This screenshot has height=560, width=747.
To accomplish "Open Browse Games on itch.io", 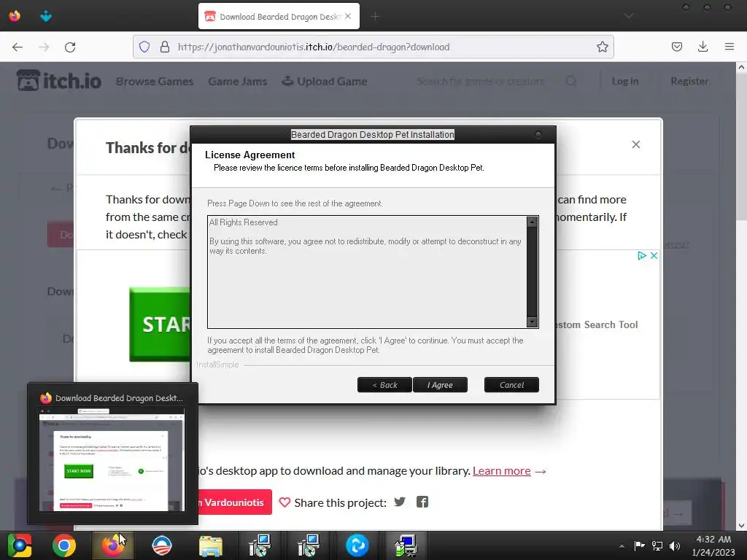I will [155, 82].
